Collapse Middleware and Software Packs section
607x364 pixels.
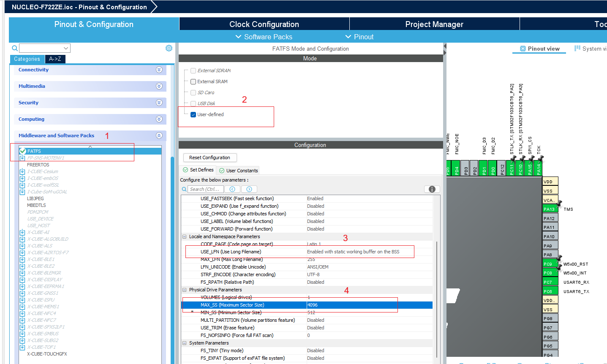coord(159,136)
